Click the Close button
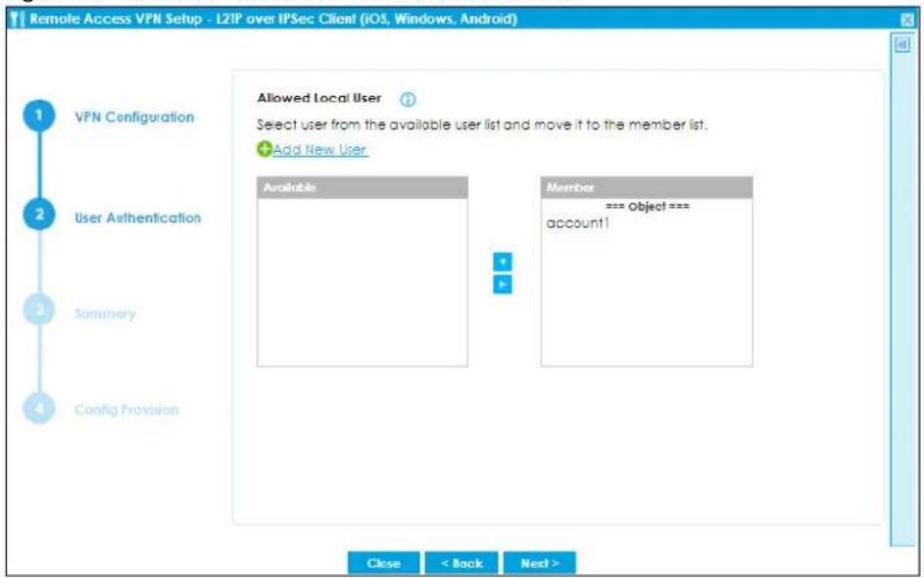This screenshot has width=924, height=578. click(x=384, y=563)
